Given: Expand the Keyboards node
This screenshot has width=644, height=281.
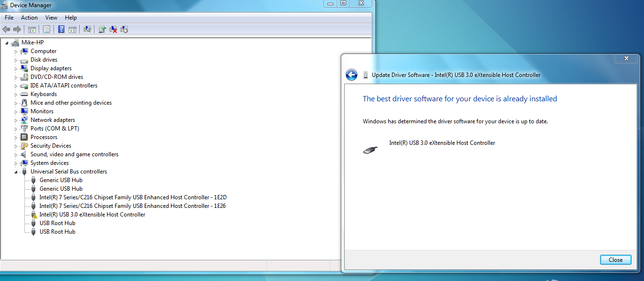Looking at the screenshot, I should pyautogui.click(x=16, y=94).
